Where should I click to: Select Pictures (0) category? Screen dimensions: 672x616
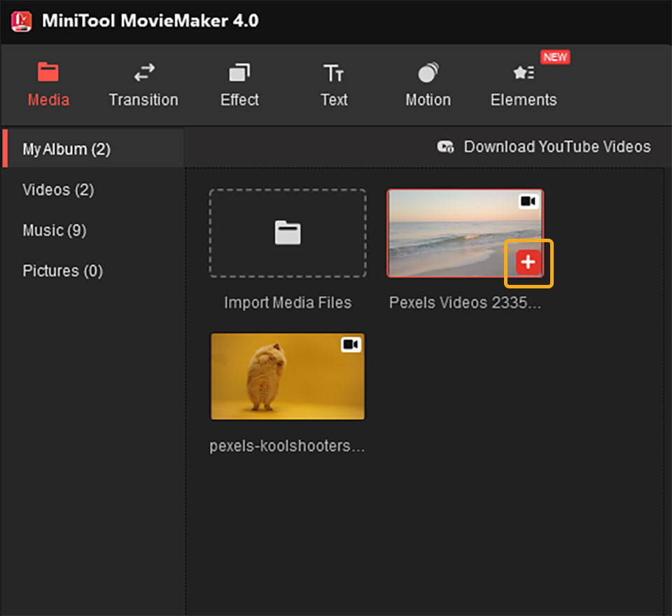tap(62, 270)
